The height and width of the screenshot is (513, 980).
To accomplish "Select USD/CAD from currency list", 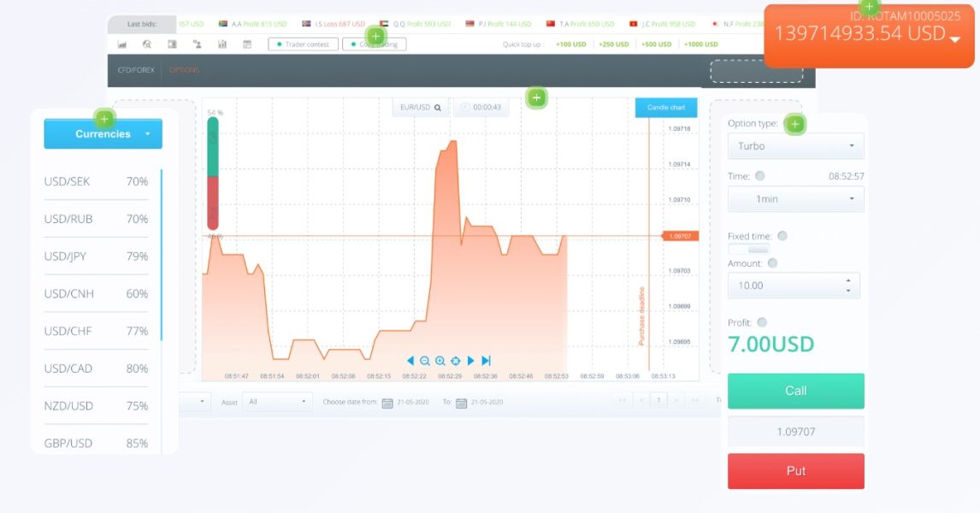I will point(96,369).
